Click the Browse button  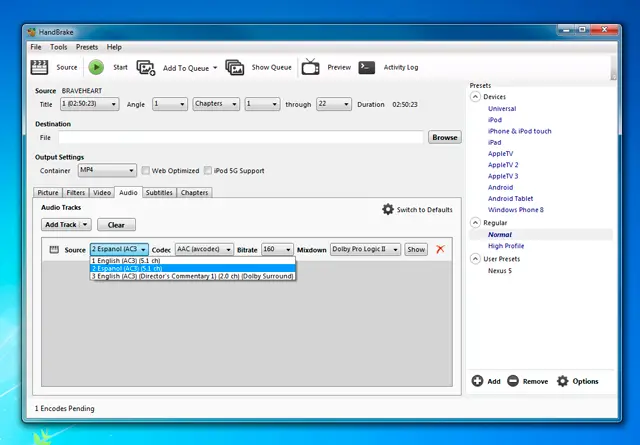point(444,137)
